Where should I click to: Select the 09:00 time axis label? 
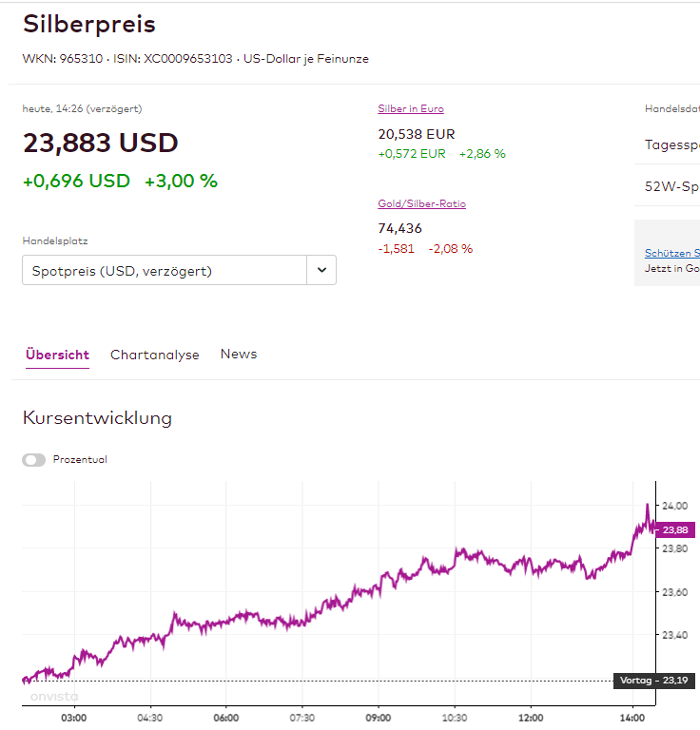coord(379,718)
